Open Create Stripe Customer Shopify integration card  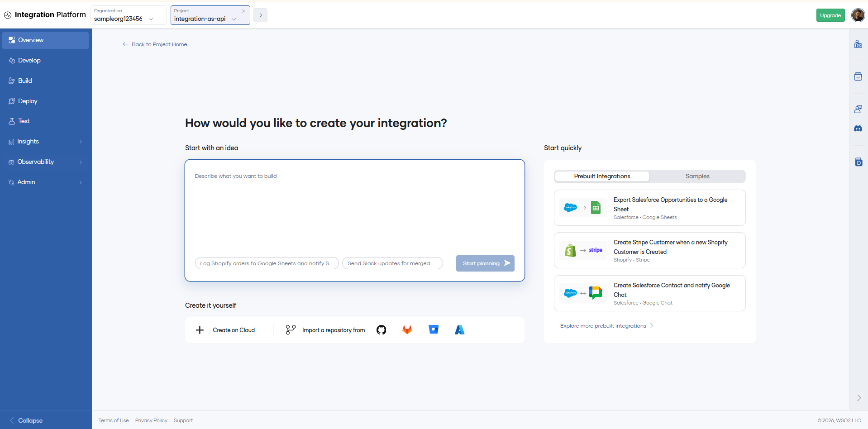[x=649, y=250]
